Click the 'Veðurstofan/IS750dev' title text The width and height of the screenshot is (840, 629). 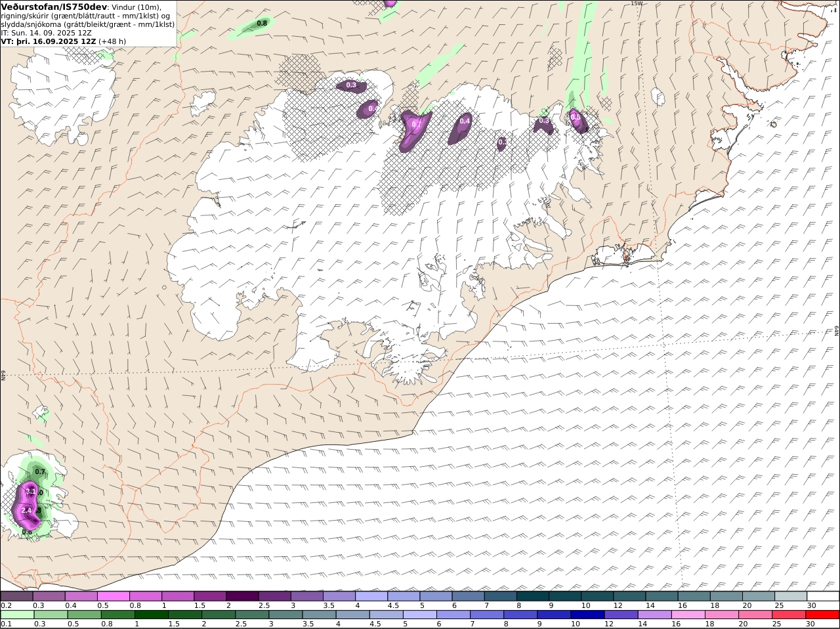point(54,7)
